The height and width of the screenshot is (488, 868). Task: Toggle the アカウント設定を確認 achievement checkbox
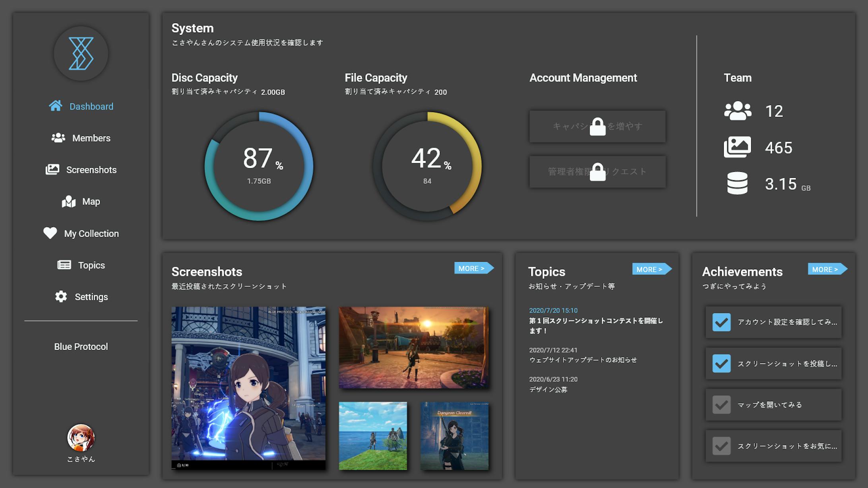tap(721, 322)
